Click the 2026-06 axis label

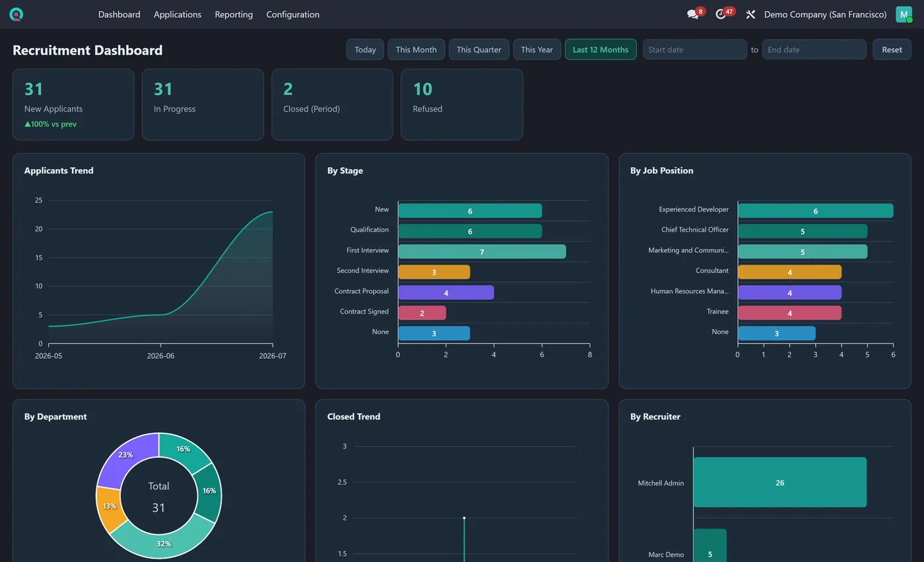(x=160, y=356)
